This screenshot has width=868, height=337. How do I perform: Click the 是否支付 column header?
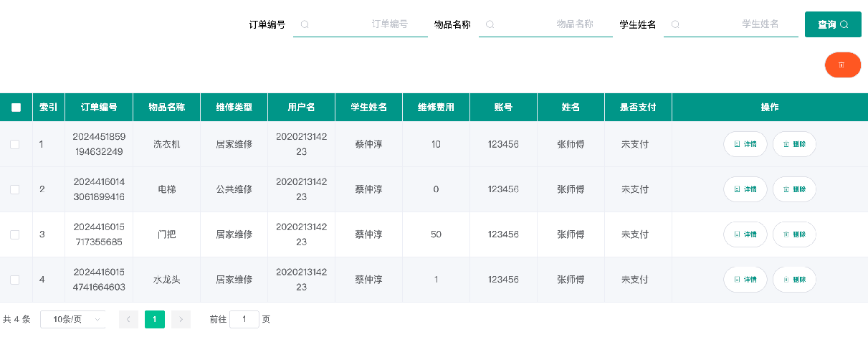pyautogui.click(x=638, y=108)
